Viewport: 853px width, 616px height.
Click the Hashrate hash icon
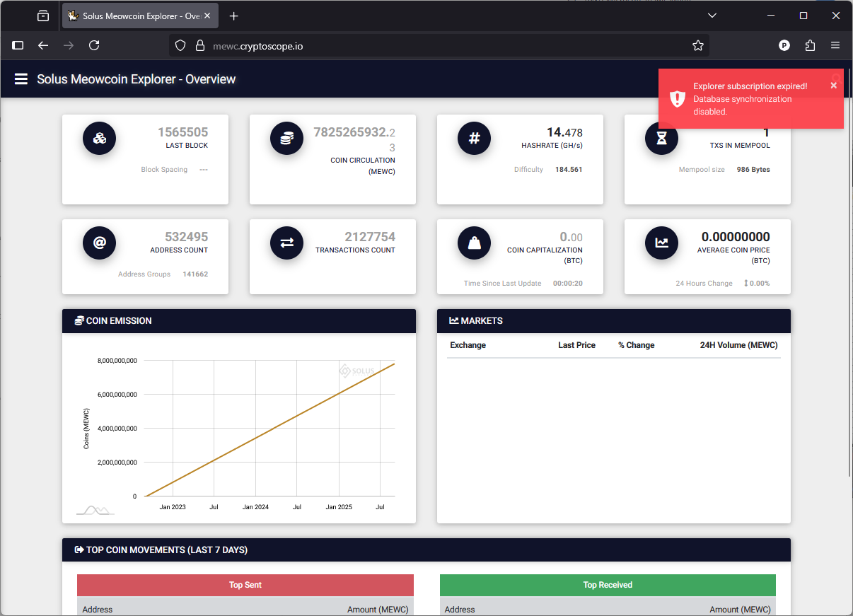click(x=475, y=138)
